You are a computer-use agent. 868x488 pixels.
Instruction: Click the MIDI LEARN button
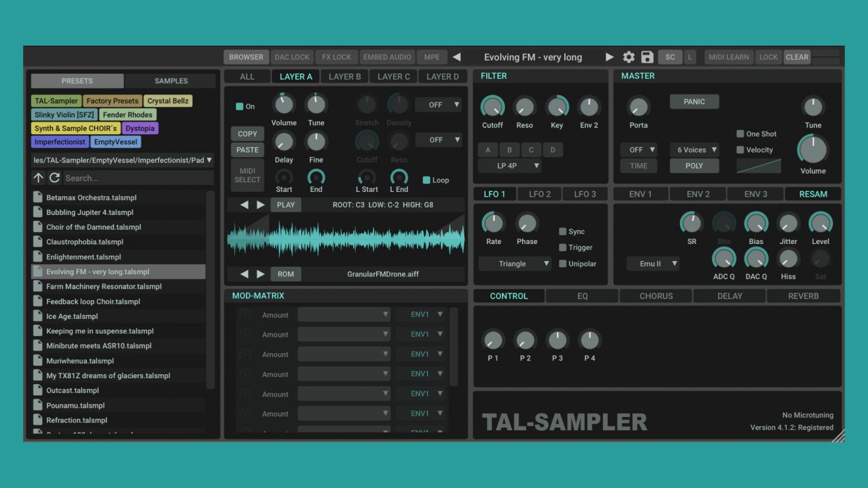click(x=729, y=57)
